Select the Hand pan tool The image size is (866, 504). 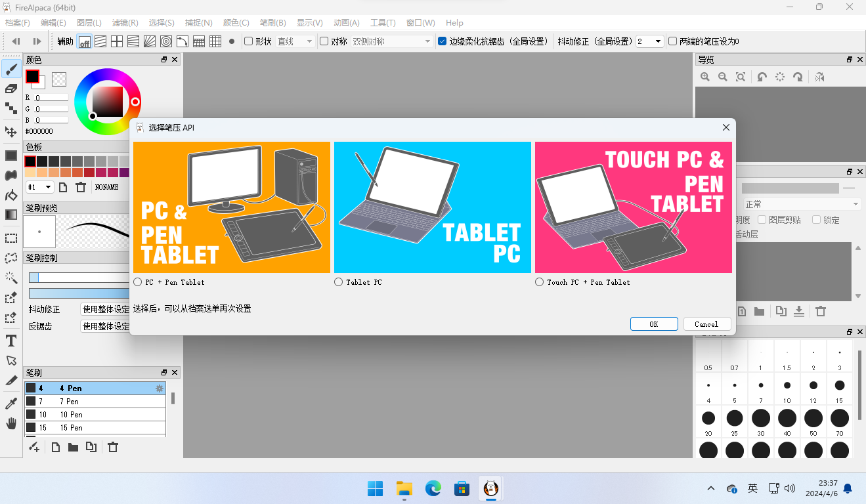(x=11, y=423)
